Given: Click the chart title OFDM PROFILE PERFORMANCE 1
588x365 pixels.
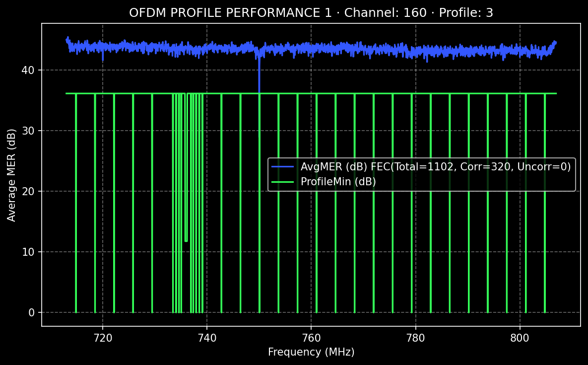Looking at the screenshot, I should 232,12.
